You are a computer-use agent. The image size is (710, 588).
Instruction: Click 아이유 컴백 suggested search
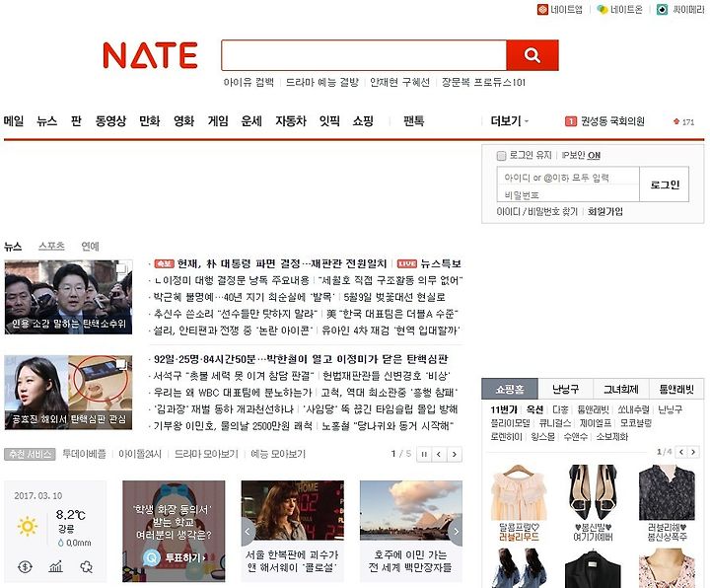tap(248, 83)
